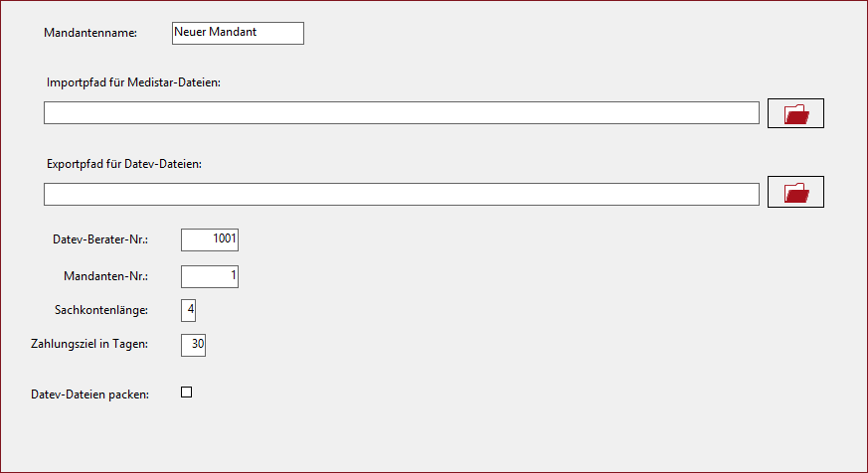The image size is (868, 473).
Task: Click the Datev-Dateien packen: label
Action: pos(90,394)
